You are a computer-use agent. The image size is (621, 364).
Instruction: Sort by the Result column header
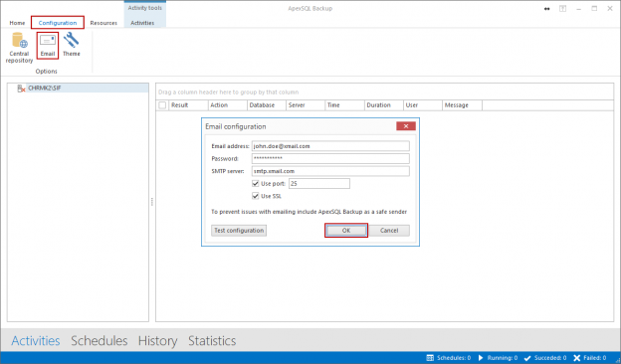(188, 105)
